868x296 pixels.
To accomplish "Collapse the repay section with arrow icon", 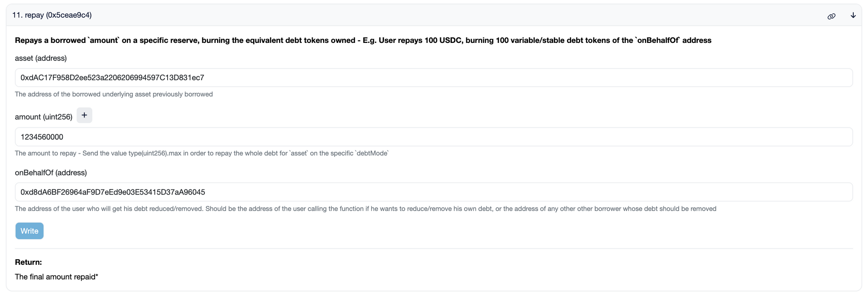I will (853, 15).
